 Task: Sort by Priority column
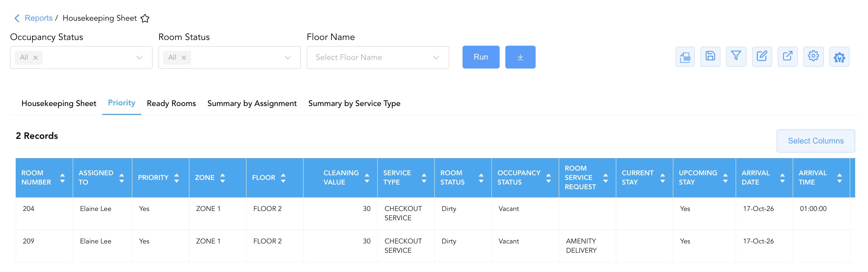point(177,178)
